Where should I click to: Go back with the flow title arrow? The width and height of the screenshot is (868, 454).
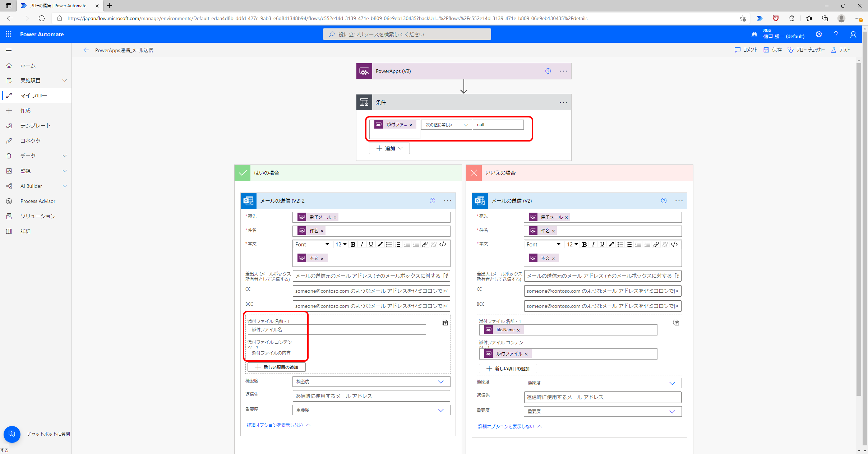[x=86, y=50]
